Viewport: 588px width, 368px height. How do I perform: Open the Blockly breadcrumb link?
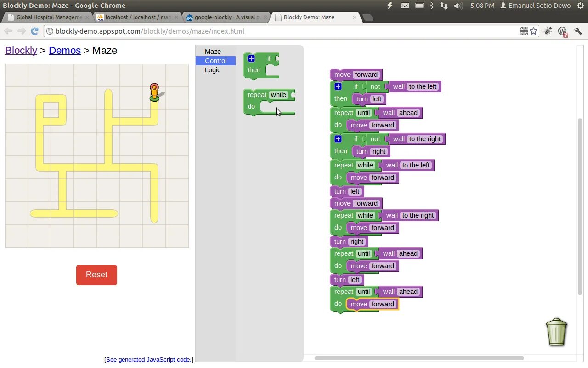21,50
